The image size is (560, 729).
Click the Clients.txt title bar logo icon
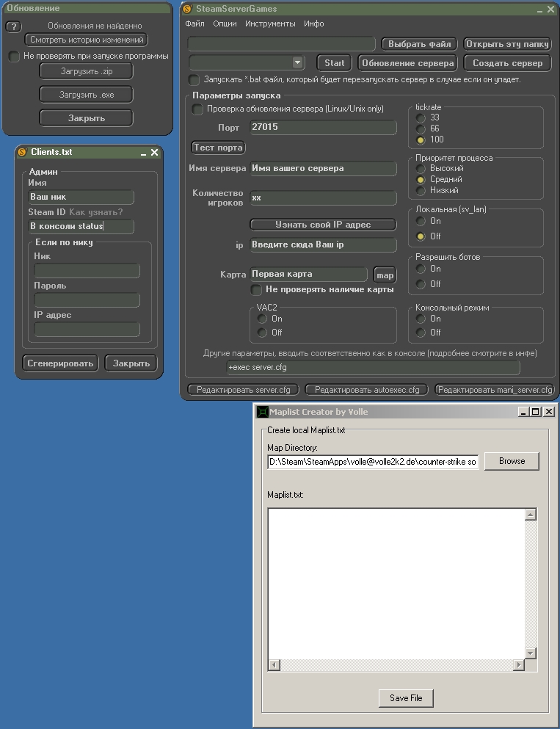(22, 152)
